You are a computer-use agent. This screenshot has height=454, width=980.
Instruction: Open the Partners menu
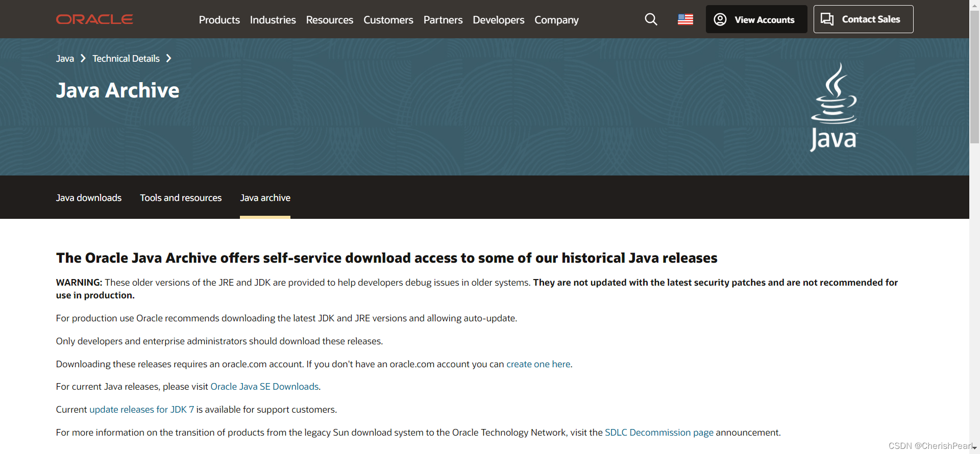point(443,20)
